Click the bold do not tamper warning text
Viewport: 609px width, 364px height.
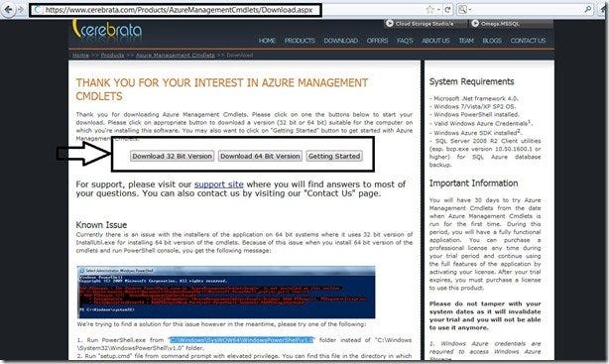pos(485,315)
